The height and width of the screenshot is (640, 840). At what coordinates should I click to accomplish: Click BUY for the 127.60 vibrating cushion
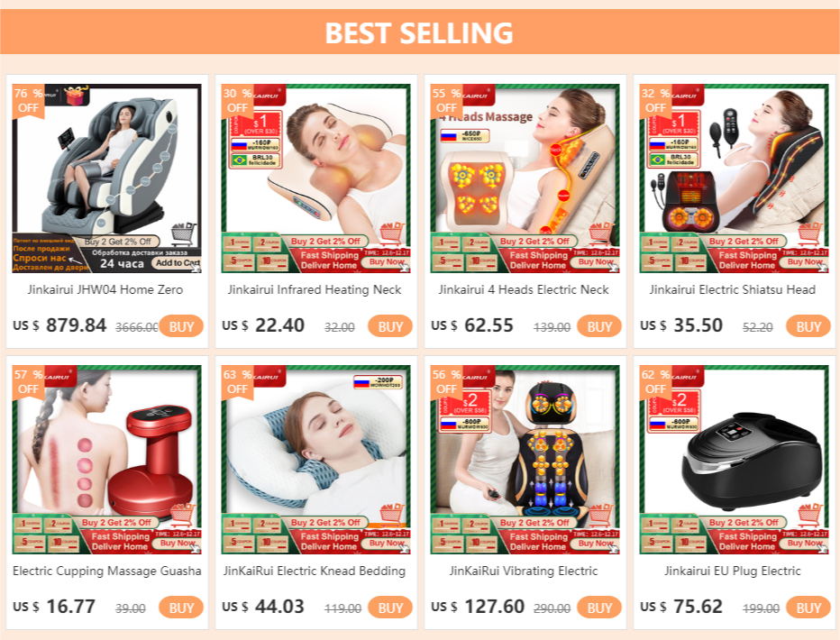click(x=599, y=608)
